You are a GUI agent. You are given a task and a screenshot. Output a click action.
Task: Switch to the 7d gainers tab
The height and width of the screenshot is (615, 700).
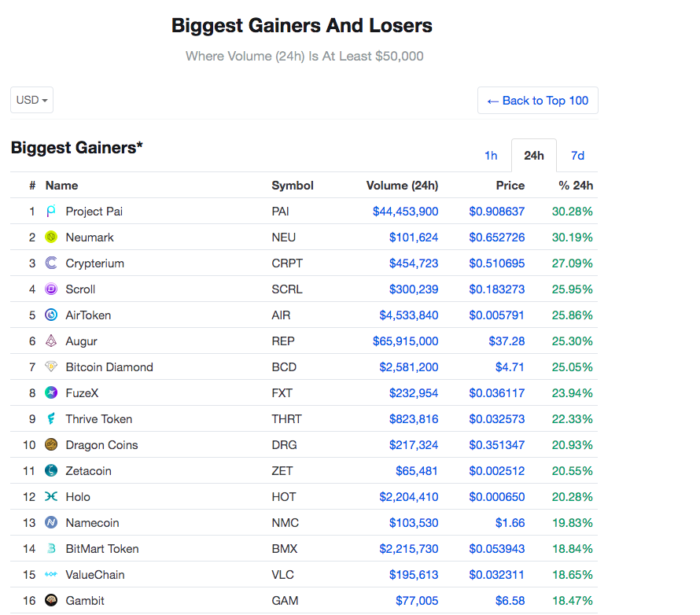click(x=577, y=155)
